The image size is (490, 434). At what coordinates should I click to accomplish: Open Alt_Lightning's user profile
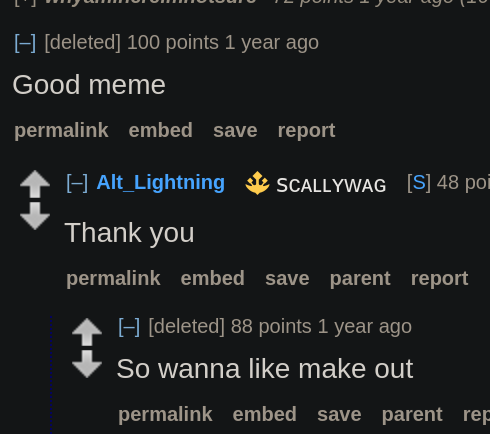[161, 183]
